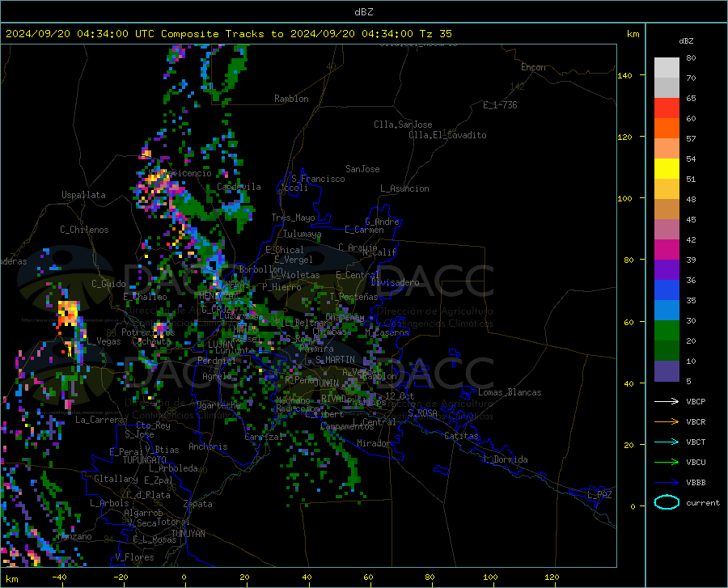This screenshot has height=588, width=728.
Task: Click the Perdriel label
Action: pyautogui.click(x=217, y=360)
